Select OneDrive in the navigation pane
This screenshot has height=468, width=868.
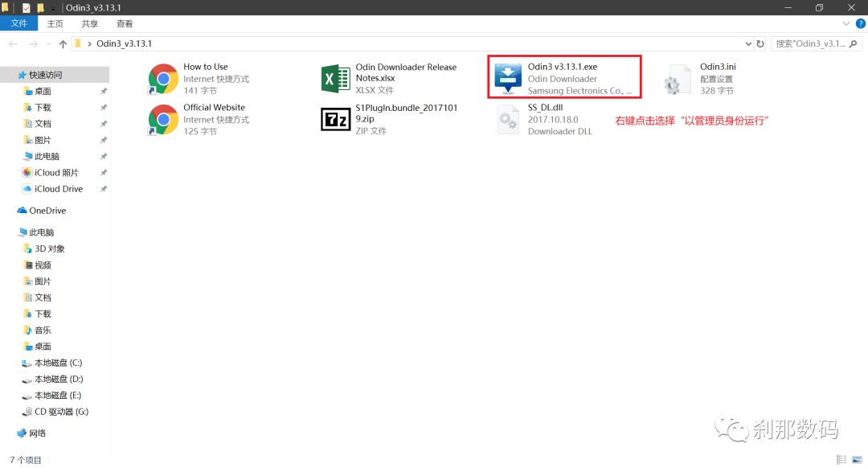pyautogui.click(x=47, y=211)
